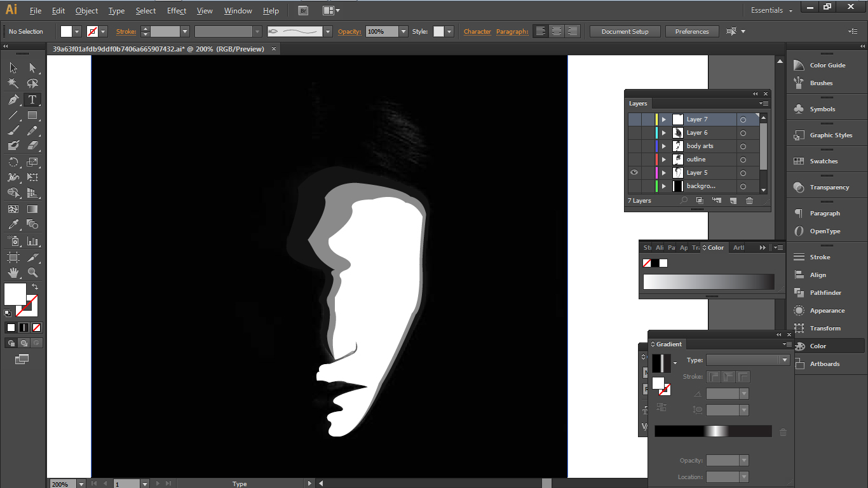Viewport: 868px width, 488px height.
Task: Pick the Eyedropper tool
Action: point(13,224)
